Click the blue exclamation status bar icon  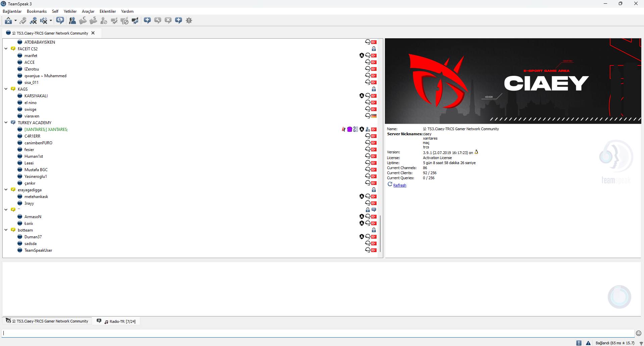(x=579, y=343)
